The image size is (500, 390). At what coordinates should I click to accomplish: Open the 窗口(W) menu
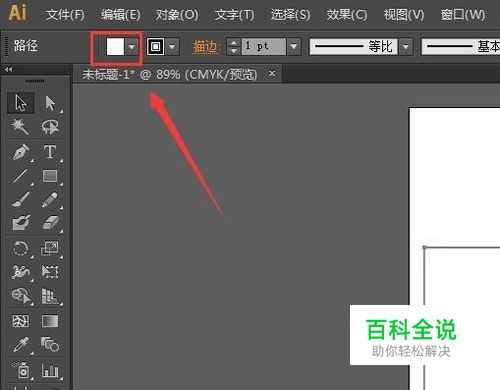pyautogui.click(x=463, y=15)
